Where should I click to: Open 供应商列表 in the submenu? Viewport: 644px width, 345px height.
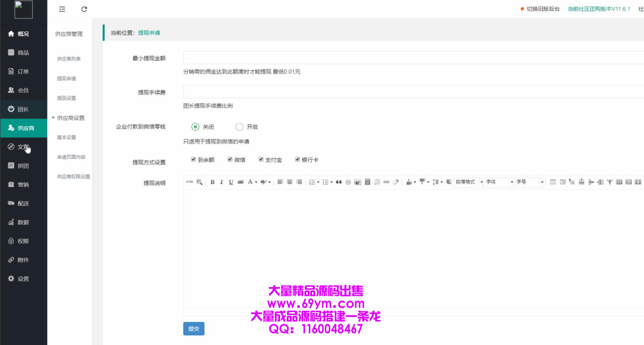coord(69,59)
